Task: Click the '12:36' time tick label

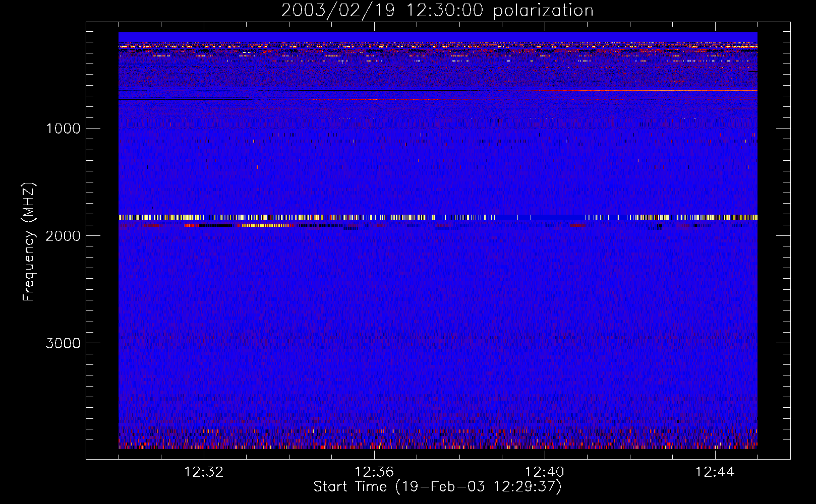Action: pyautogui.click(x=374, y=472)
